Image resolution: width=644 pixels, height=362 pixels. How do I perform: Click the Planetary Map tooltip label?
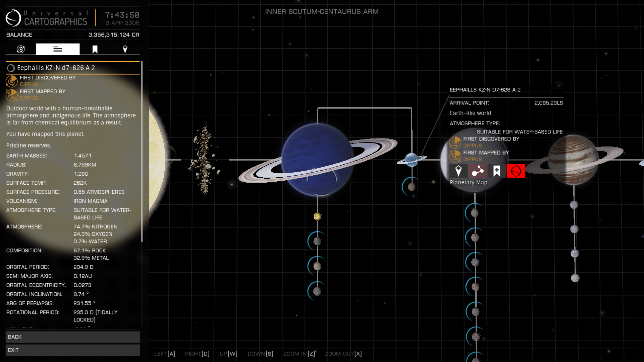[469, 182]
